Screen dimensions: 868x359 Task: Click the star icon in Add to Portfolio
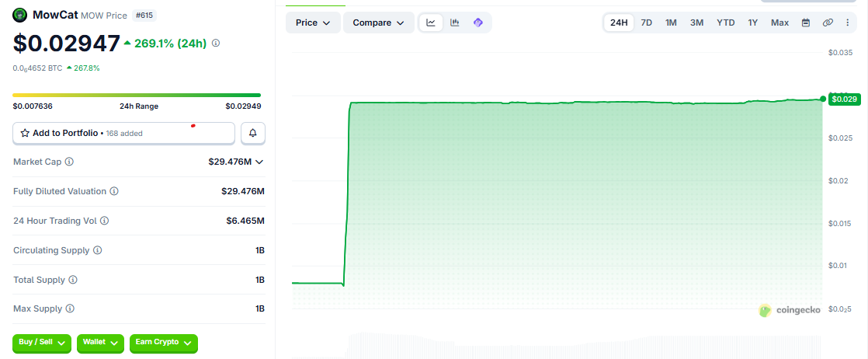pyautogui.click(x=25, y=133)
